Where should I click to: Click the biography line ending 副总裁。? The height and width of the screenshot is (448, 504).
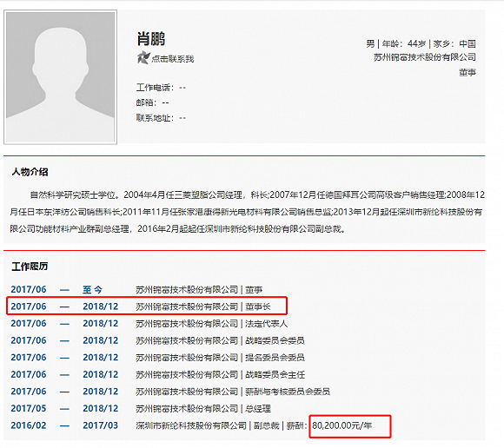(178, 229)
